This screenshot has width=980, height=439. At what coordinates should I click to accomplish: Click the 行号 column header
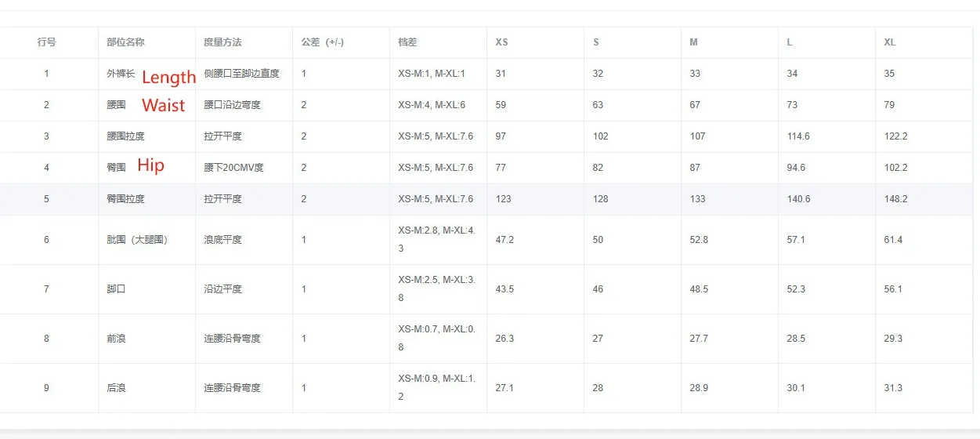pyautogui.click(x=47, y=42)
